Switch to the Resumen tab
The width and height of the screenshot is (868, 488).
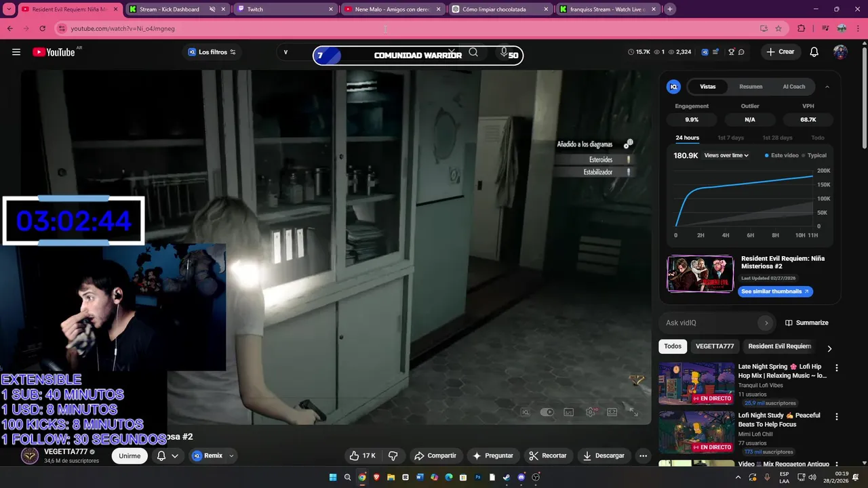point(751,87)
